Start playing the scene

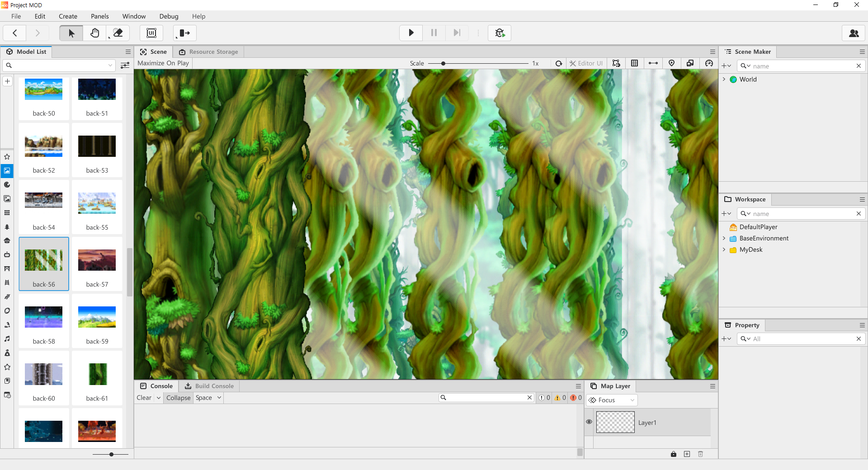411,33
